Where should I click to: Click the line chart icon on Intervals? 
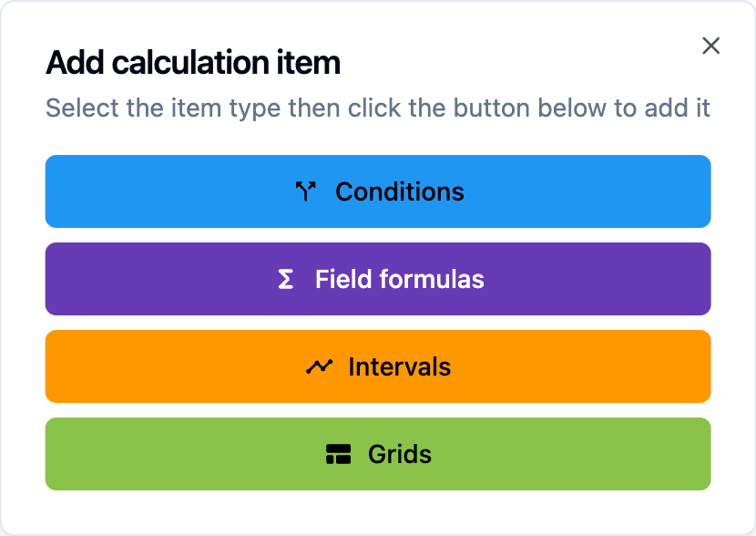[318, 366]
